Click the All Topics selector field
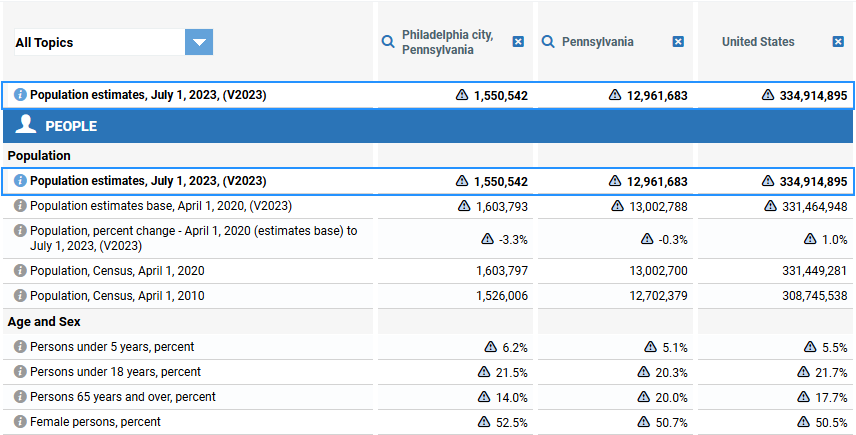The width and height of the screenshot is (856, 435). click(98, 42)
